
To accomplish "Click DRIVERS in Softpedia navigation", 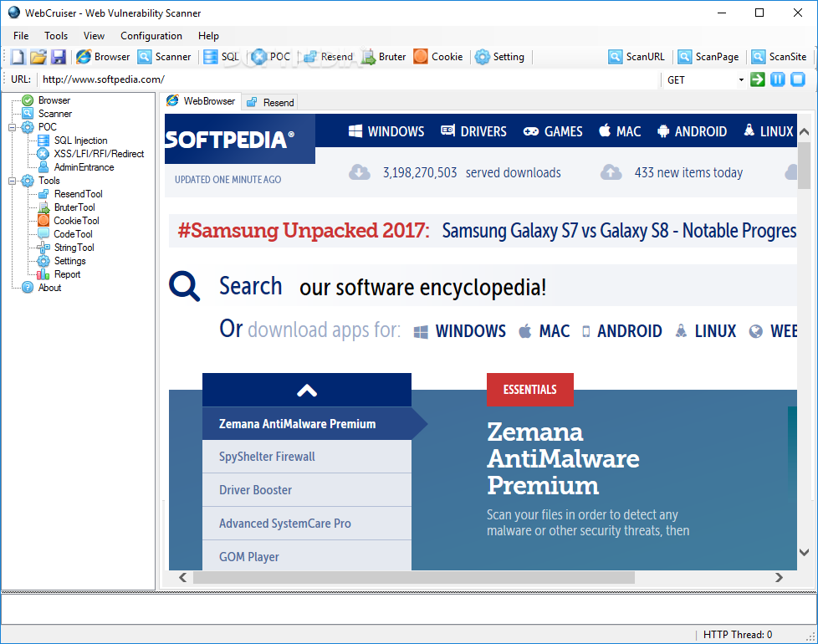I will point(473,131).
